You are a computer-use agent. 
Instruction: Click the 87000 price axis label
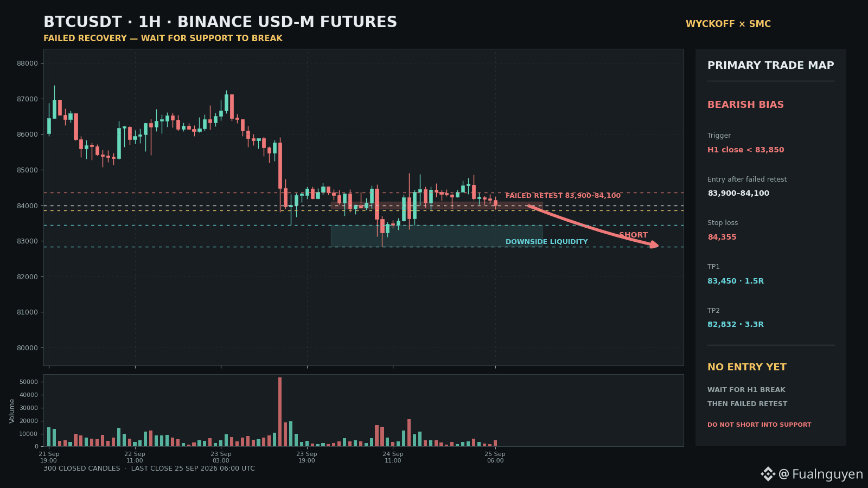(27, 99)
